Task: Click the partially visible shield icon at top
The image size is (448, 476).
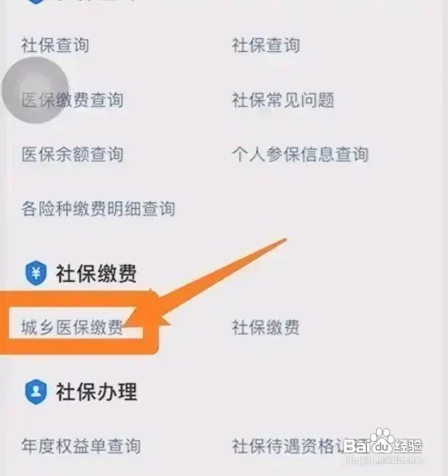Action: tap(36, 2)
